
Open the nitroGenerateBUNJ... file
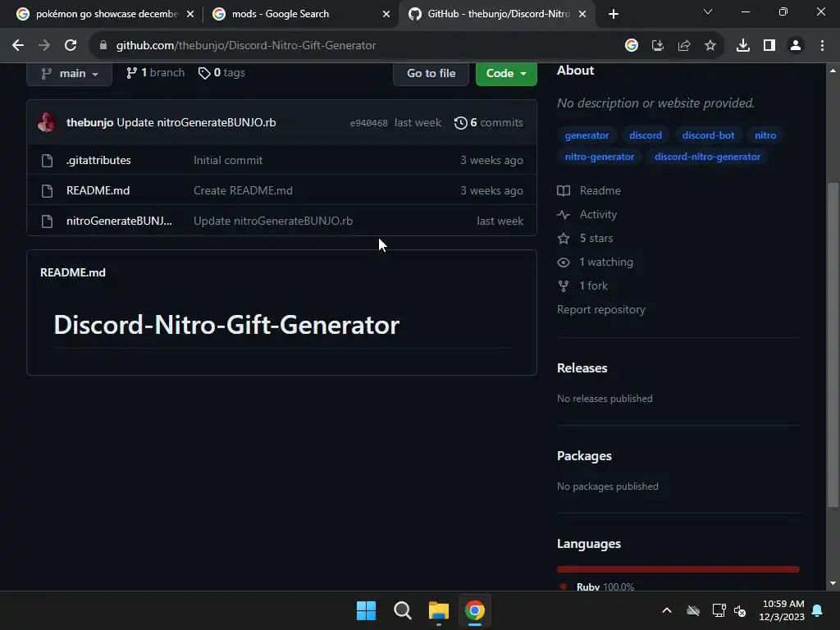coord(119,221)
